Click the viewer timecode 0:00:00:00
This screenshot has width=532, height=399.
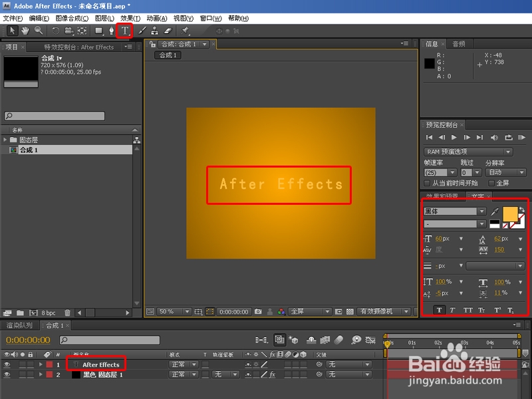click(x=234, y=312)
